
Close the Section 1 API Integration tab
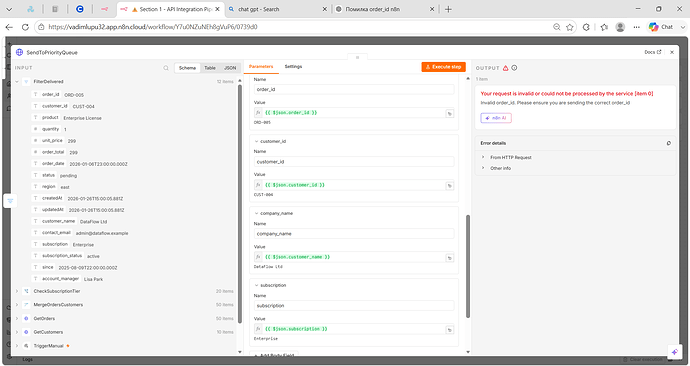[217, 9]
